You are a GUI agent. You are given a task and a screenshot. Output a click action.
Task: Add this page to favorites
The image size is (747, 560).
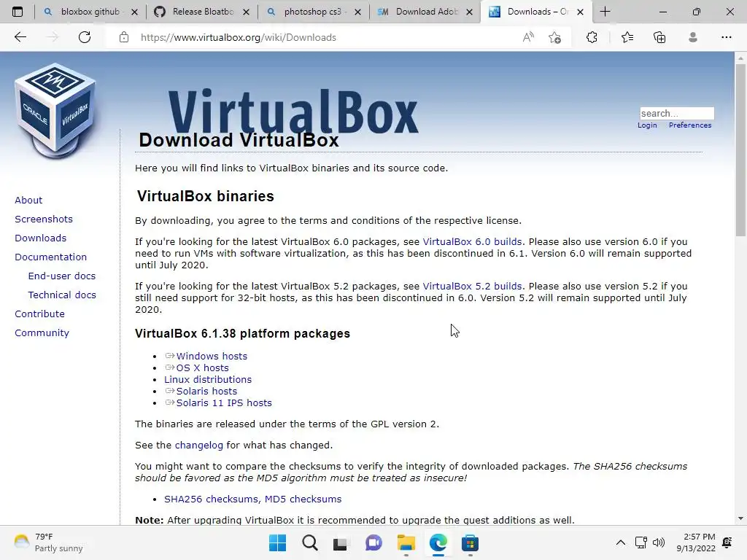click(x=554, y=37)
